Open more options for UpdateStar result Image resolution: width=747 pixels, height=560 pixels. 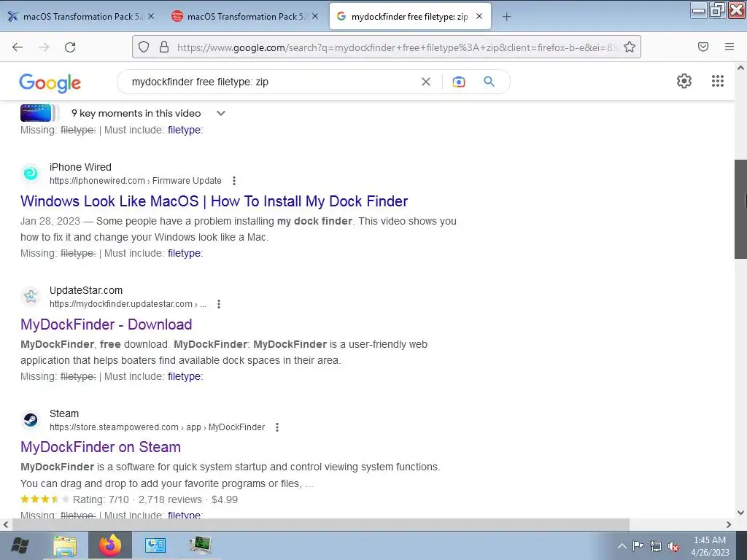(x=219, y=304)
